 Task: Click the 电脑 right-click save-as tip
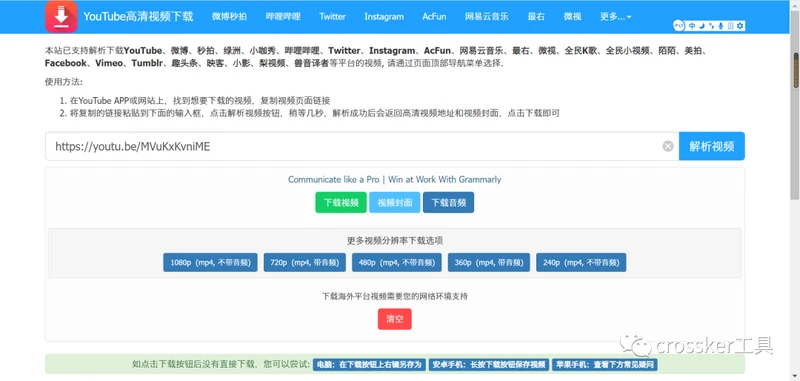369,365
